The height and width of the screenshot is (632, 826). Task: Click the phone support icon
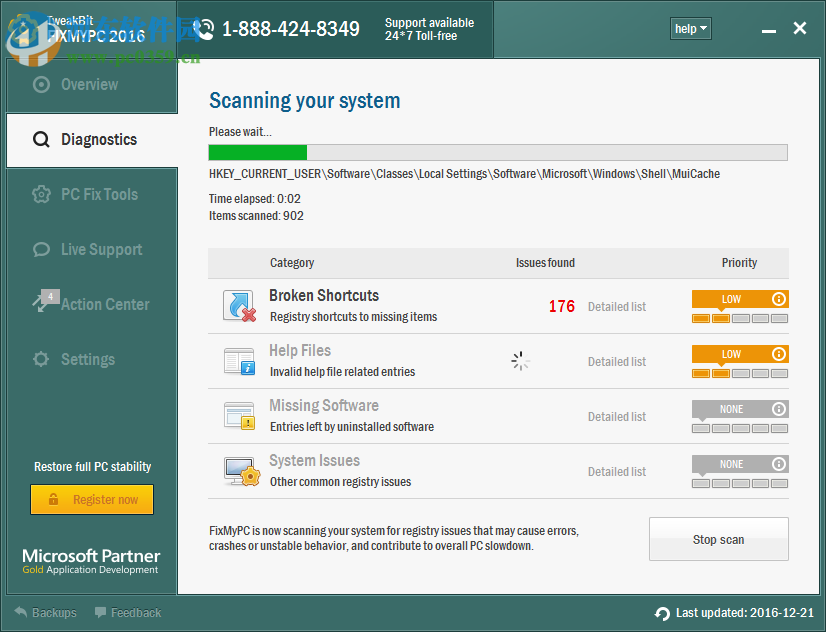pyautogui.click(x=204, y=29)
